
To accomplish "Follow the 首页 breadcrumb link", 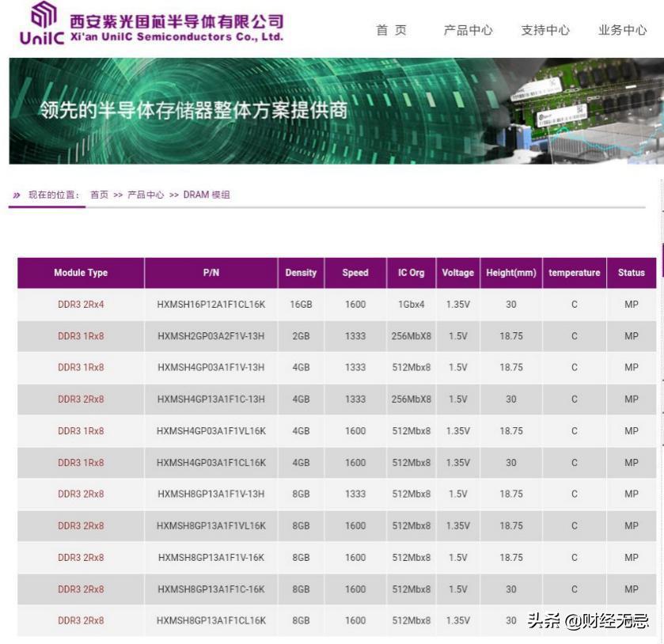I will coord(100,195).
